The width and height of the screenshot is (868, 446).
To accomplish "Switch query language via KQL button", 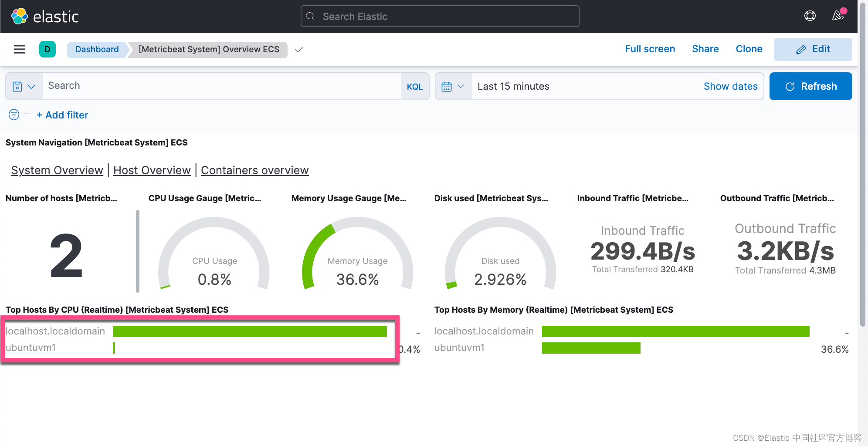I will (415, 86).
